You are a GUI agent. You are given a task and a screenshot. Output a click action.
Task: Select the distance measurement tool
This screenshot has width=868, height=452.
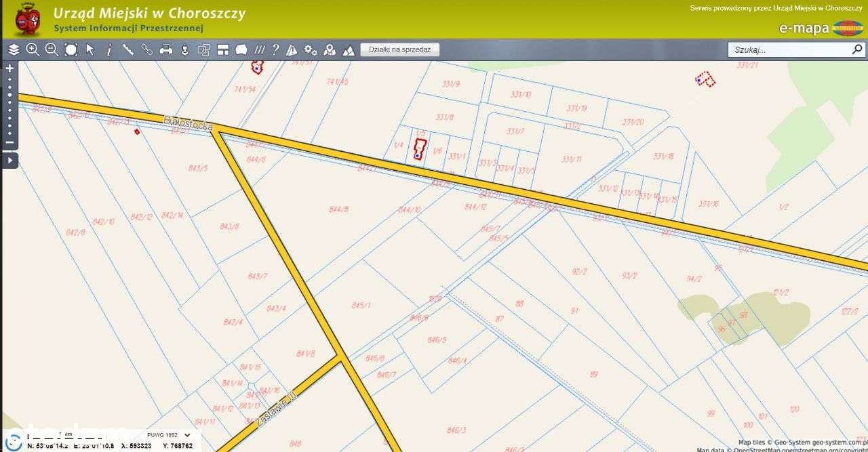point(127,49)
